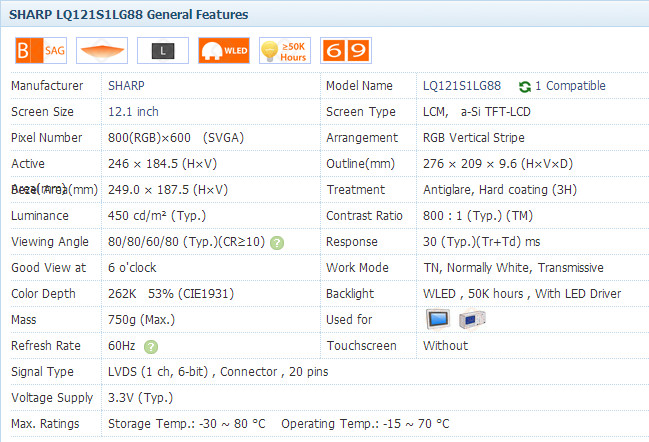Click the 450 cd/m² (Typ.) luminance value

(x=157, y=216)
